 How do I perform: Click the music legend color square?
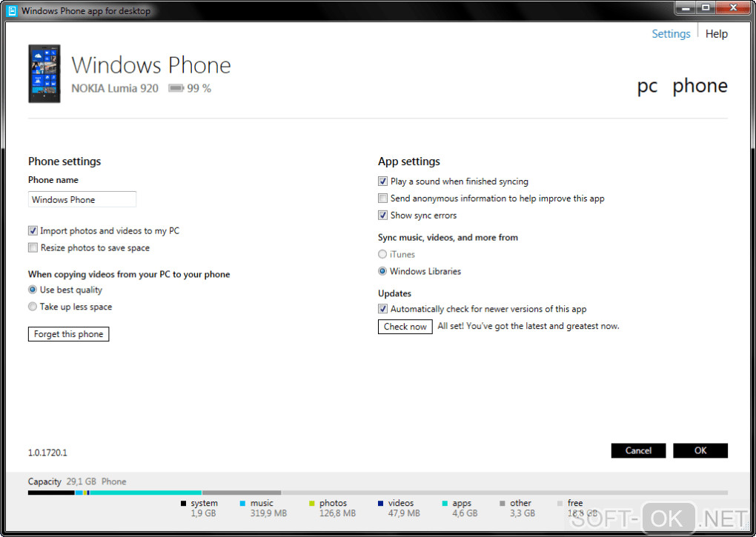point(242,503)
